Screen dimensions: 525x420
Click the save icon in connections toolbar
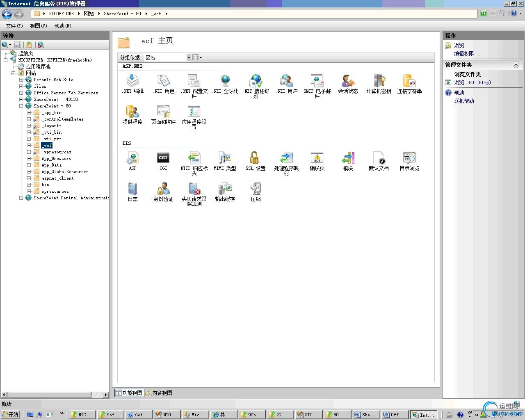tap(17, 45)
